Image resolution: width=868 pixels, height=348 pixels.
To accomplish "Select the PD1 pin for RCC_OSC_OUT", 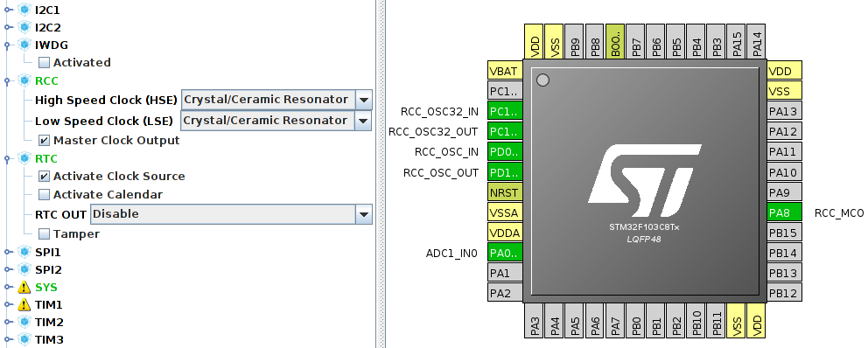I will coord(505,172).
